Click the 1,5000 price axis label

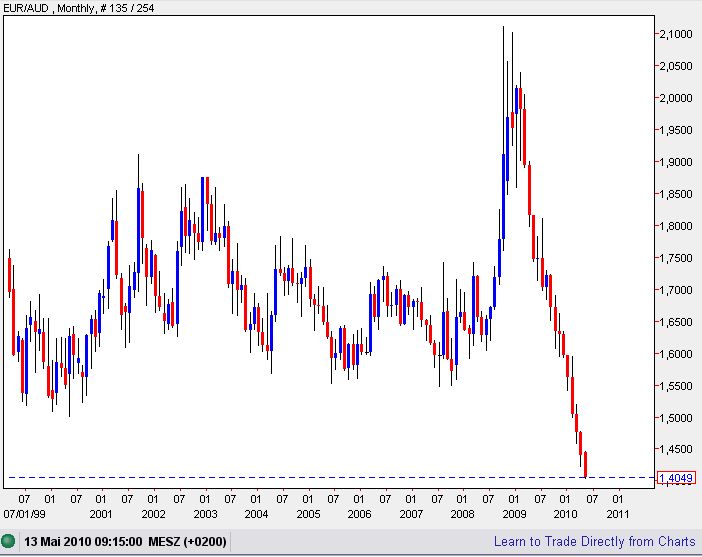click(676, 418)
